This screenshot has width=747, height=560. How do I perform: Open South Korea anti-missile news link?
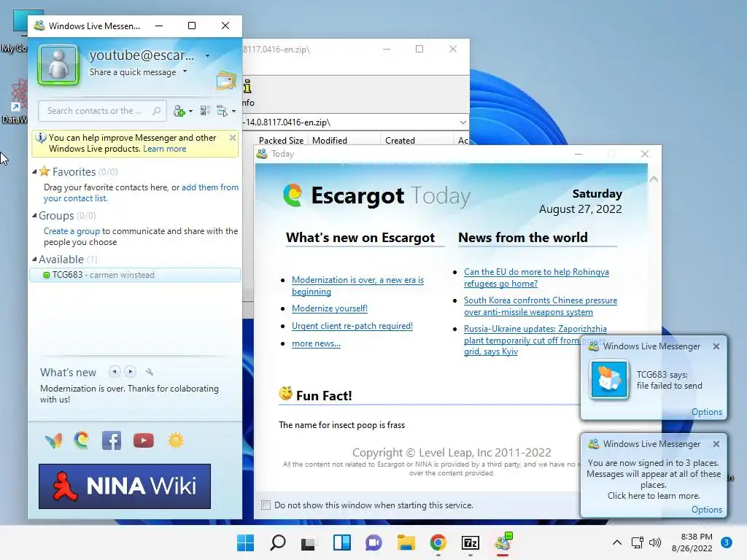point(541,306)
